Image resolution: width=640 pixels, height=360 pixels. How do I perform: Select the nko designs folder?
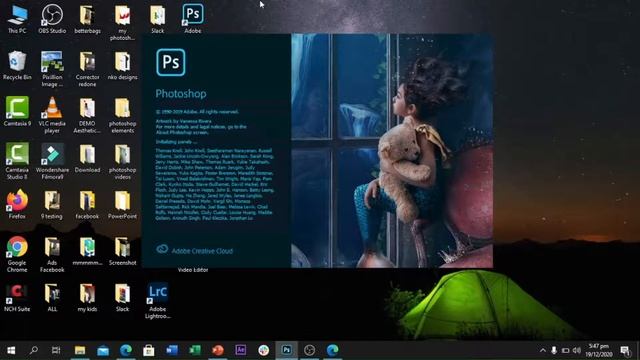[x=122, y=65]
